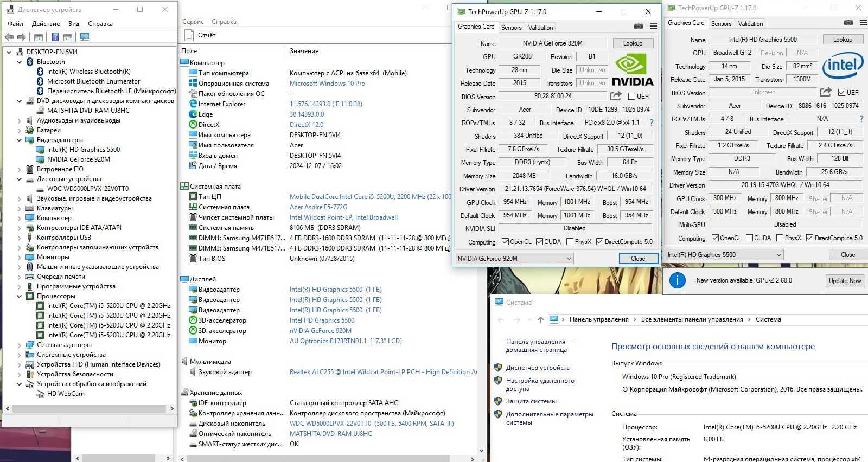Open Справка menu in Device Manager
This screenshot has width=868, height=462.
point(100,24)
